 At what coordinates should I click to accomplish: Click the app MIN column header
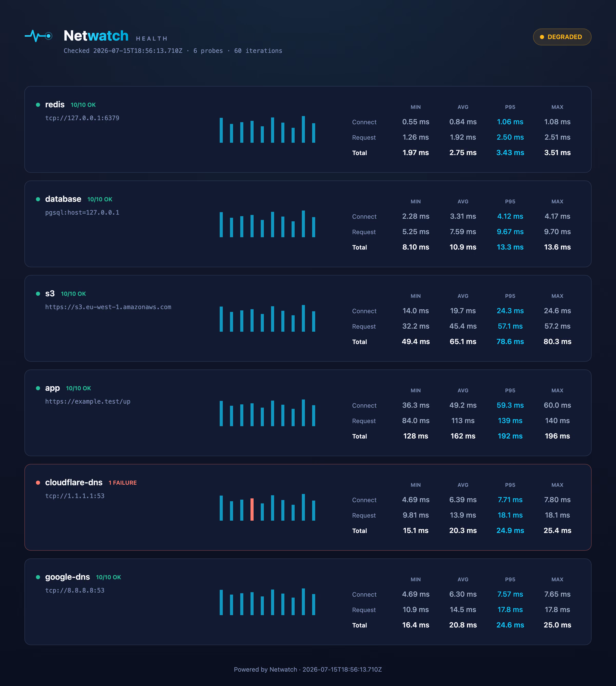416,390
